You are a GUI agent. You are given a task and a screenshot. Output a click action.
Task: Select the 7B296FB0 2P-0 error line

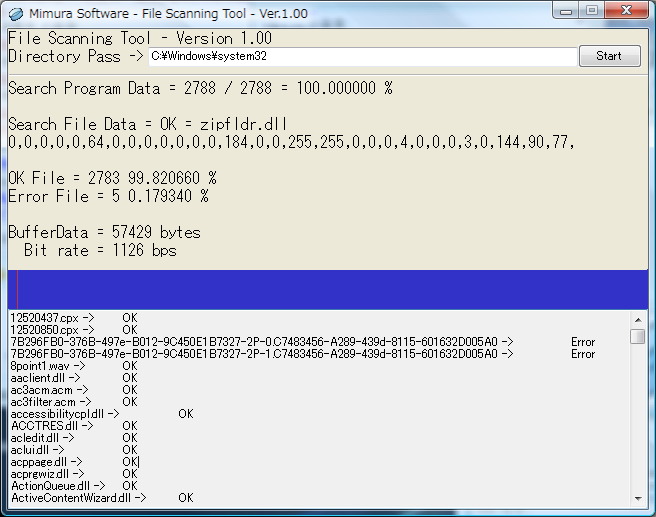point(302,342)
